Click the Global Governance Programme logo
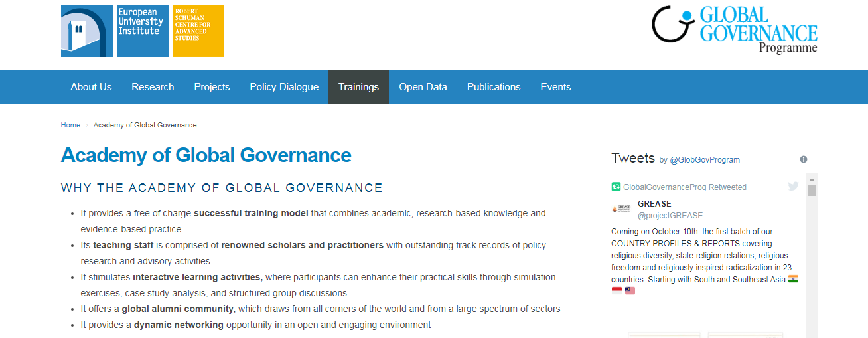This screenshot has width=868, height=338. tap(735, 30)
